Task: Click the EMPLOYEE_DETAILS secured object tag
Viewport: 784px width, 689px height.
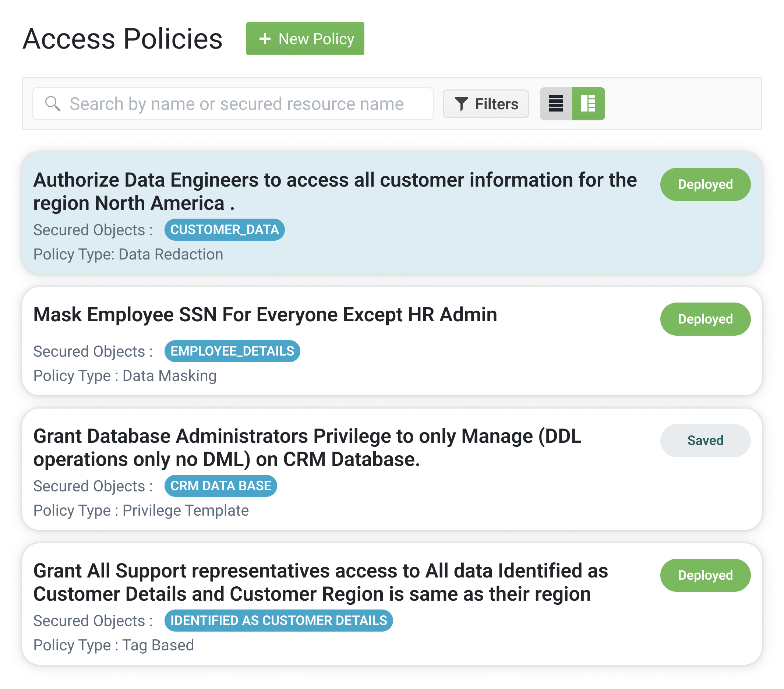Action: pyautogui.click(x=232, y=351)
